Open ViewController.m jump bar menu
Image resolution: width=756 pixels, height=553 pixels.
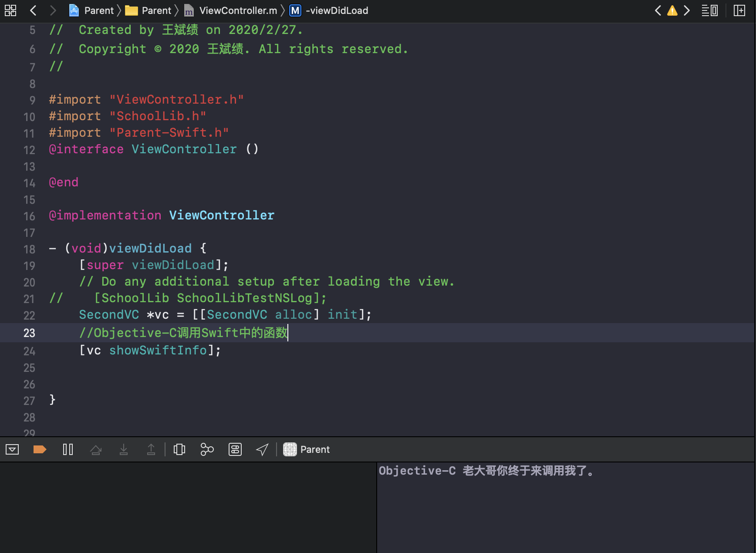230,10
